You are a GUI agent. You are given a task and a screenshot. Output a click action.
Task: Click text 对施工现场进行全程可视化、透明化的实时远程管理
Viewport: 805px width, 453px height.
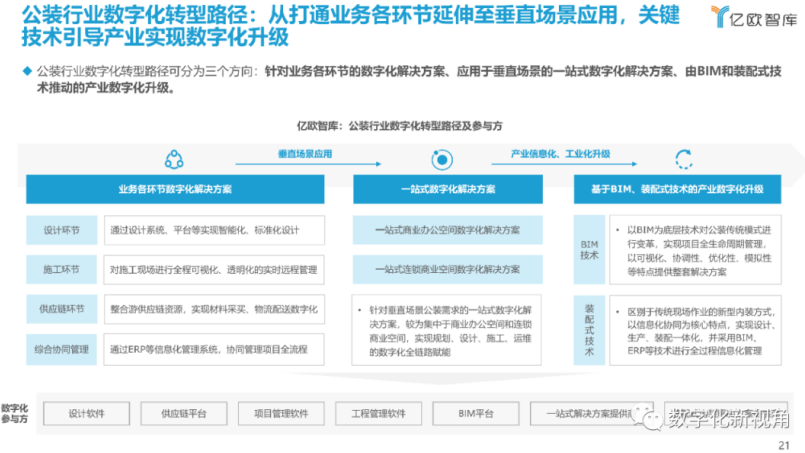click(x=214, y=270)
